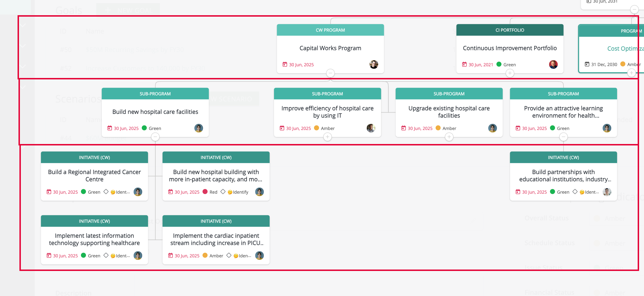644x296 pixels.
Task: Click the Red status dot on hospital building initiative
Action: click(x=205, y=192)
